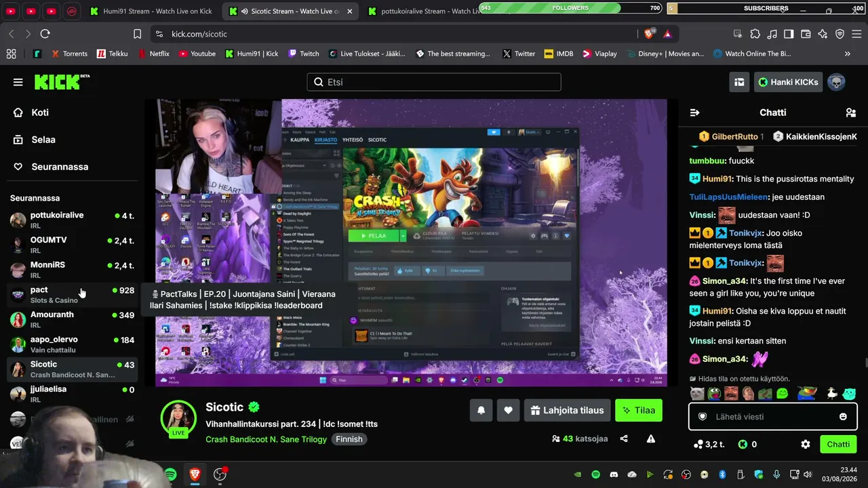The image size is (868, 488).
Task: Open the IMDB bookmark
Action: click(558, 54)
